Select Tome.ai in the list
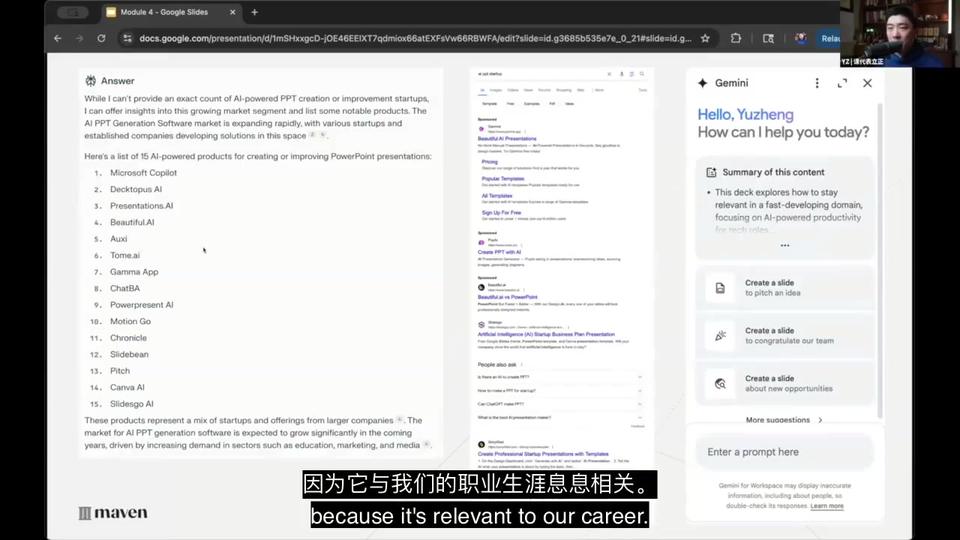 [x=125, y=255]
